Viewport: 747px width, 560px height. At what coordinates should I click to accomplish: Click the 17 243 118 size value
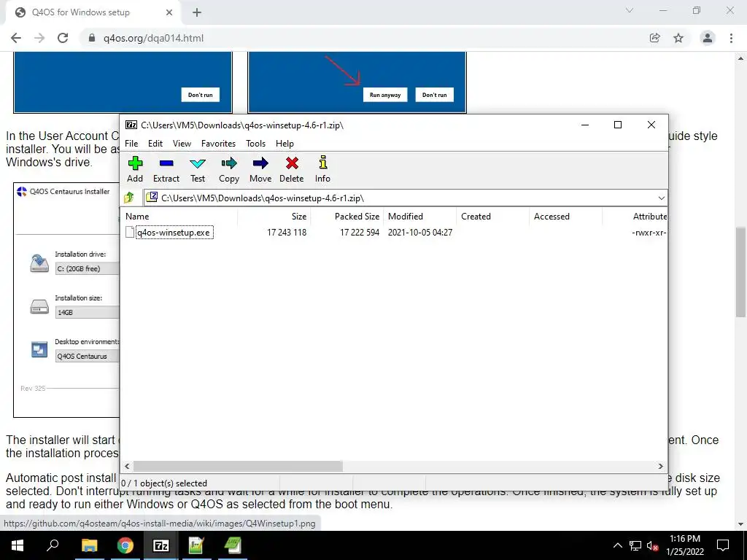[x=286, y=233]
